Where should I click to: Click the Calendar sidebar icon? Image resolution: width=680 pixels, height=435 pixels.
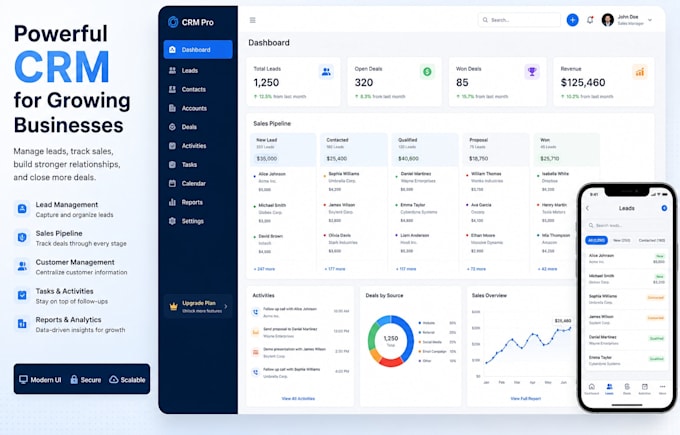pos(172,183)
